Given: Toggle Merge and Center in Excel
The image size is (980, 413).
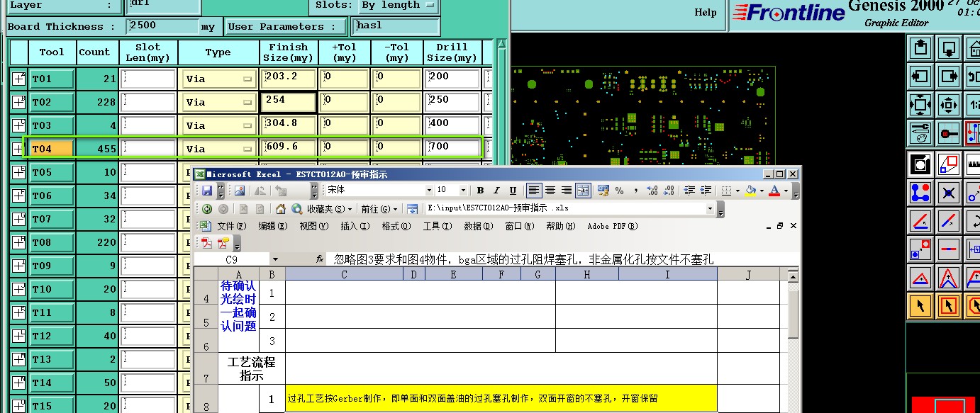Looking at the screenshot, I should click(x=583, y=191).
